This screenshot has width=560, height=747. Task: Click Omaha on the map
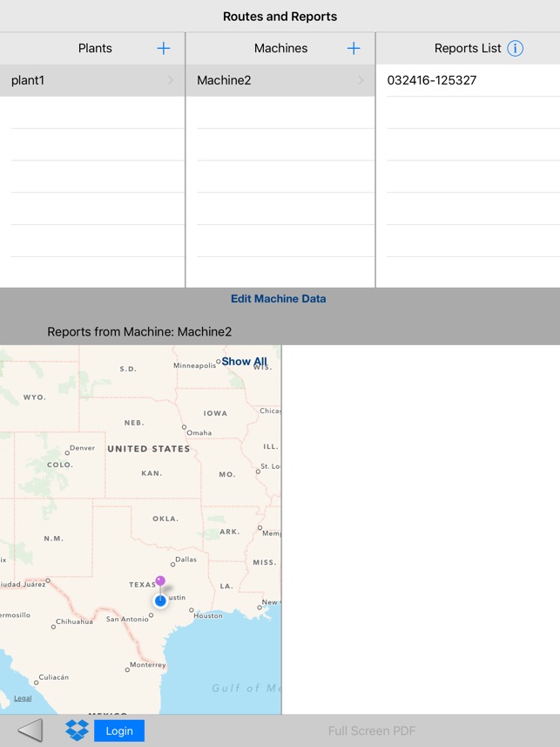click(199, 432)
